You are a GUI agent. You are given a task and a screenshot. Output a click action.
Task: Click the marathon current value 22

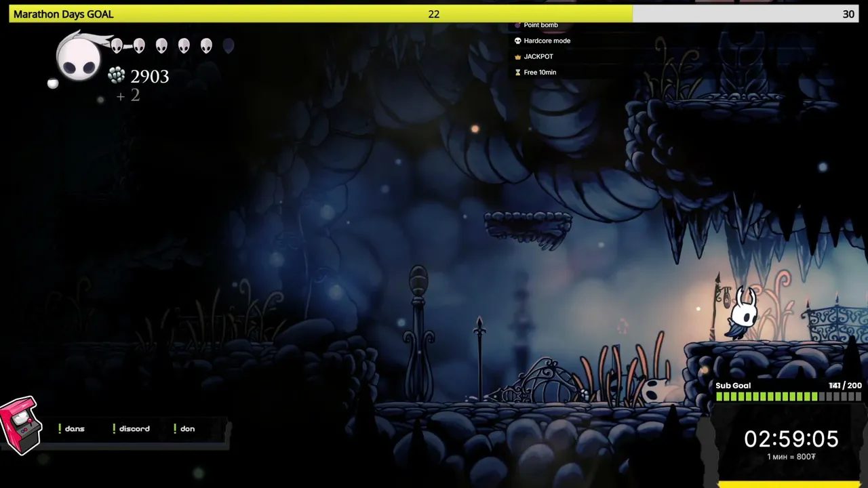(x=434, y=14)
